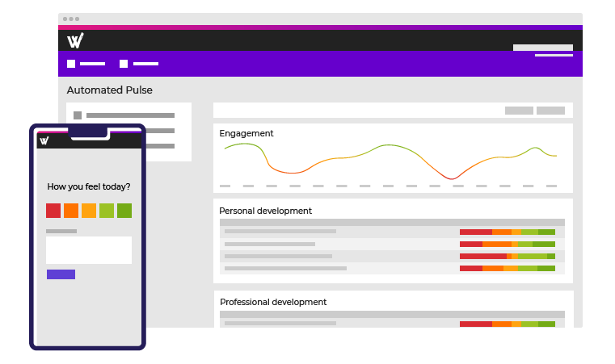Screen dimensions: 615x364
Task: Click the 'How you feel today?' question
Action: click(x=89, y=187)
